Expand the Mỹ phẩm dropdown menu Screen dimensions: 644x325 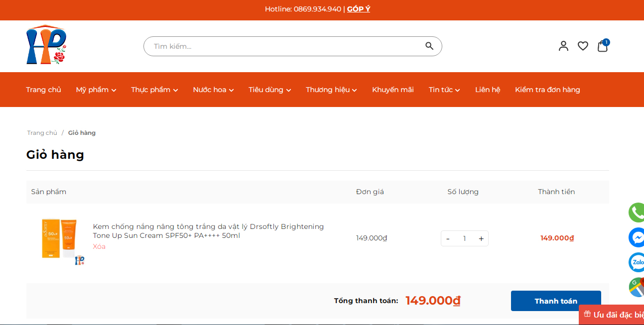click(96, 90)
